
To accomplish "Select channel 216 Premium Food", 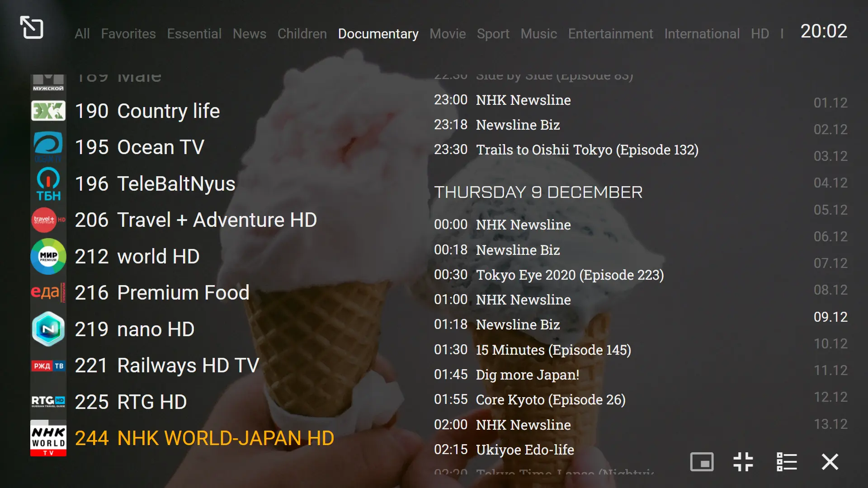I will click(162, 293).
